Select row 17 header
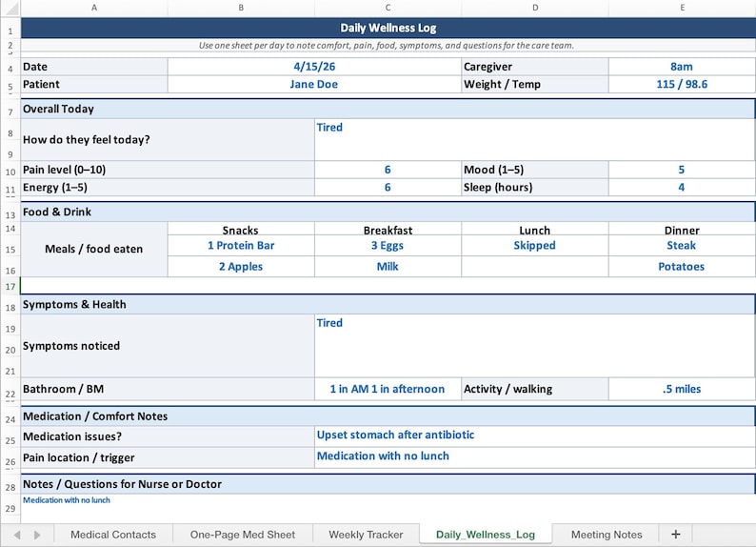This screenshot has width=756, height=547. pyautogui.click(x=10, y=287)
